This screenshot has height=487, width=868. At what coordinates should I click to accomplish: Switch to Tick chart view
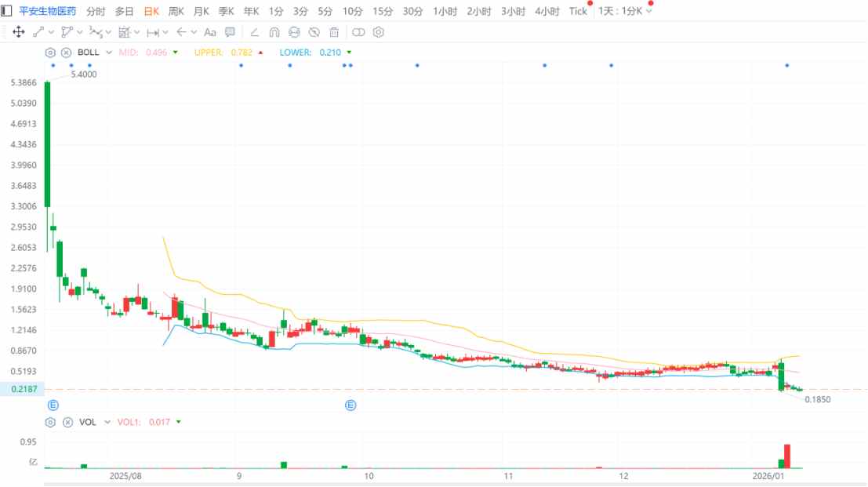(578, 11)
